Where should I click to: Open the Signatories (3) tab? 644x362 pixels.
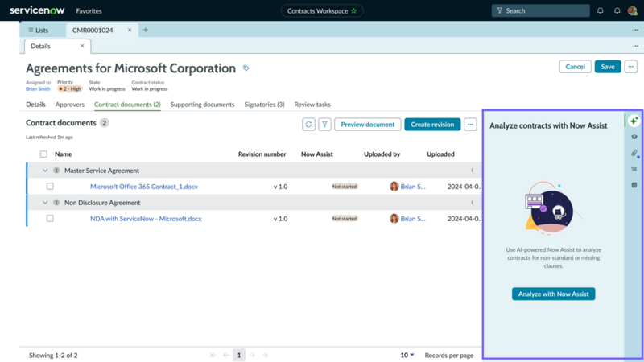(265, 105)
